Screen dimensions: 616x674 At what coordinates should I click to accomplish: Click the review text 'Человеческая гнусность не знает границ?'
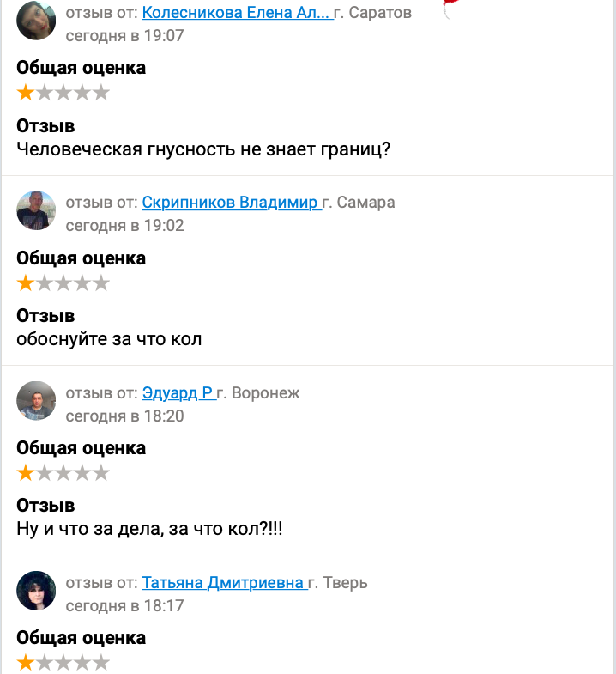[x=204, y=149]
